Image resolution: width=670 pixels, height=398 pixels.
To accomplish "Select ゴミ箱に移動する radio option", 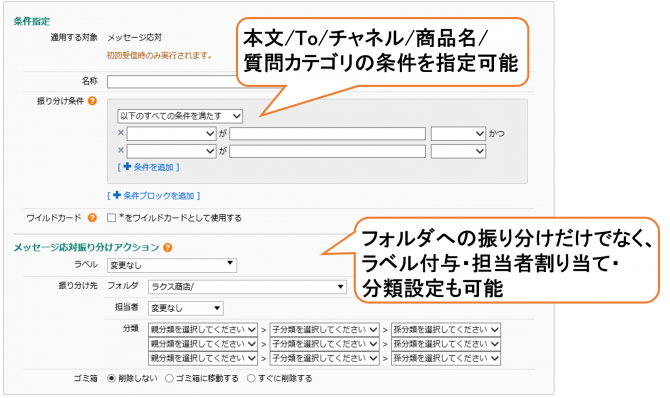I will pyautogui.click(x=169, y=378).
